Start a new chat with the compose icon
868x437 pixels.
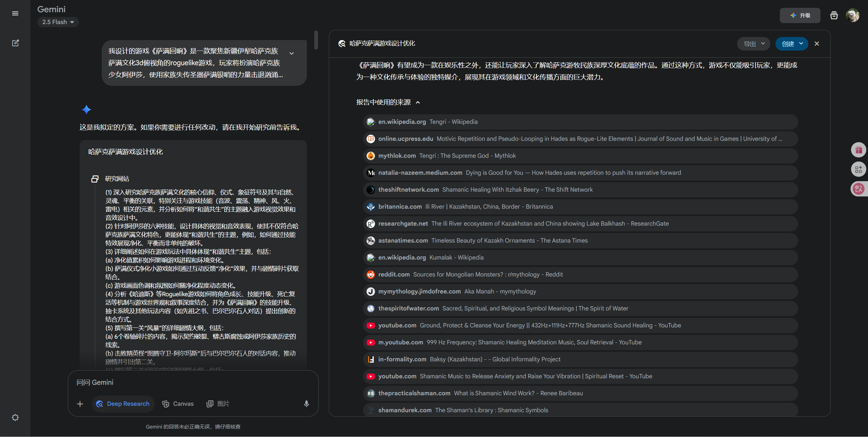pos(15,43)
